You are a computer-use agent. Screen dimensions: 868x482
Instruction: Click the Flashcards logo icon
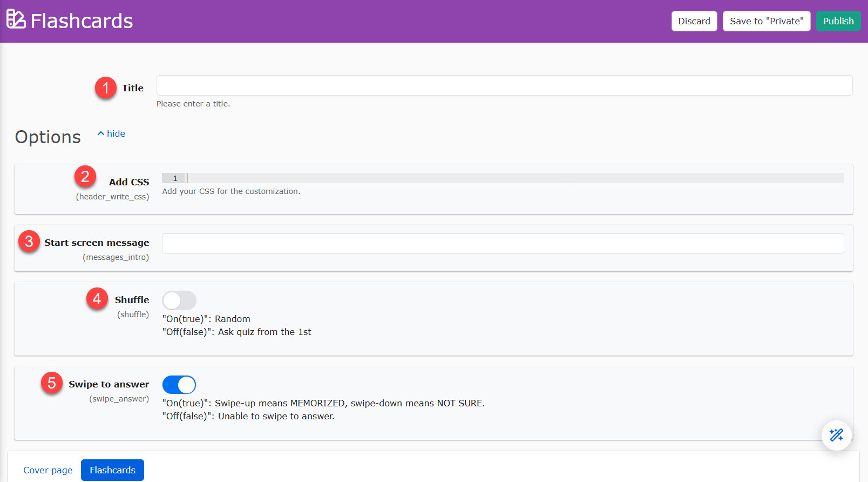tap(16, 19)
